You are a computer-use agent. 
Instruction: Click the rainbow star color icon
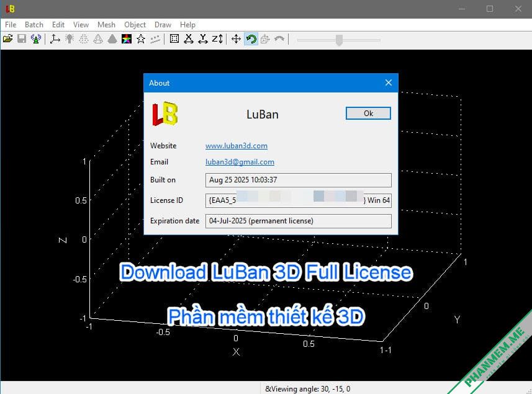point(127,39)
